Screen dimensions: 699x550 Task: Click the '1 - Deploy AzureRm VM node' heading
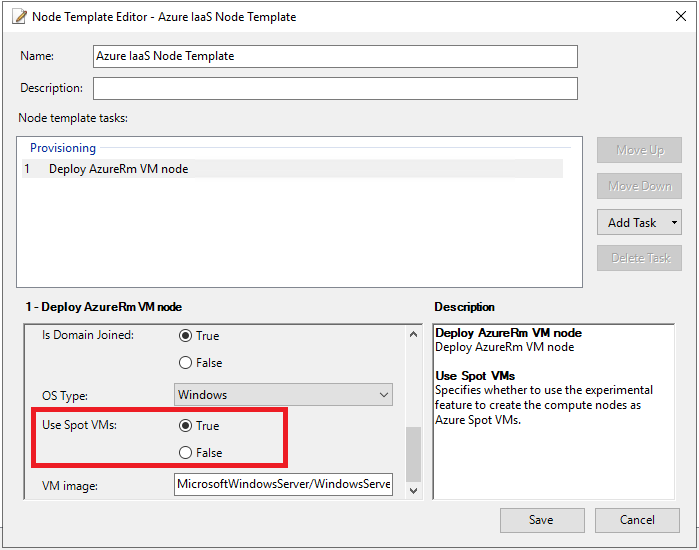click(x=104, y=307)
